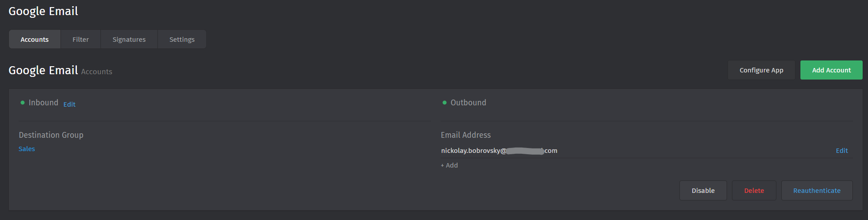Viewport: 868px width, 220px height.
Task: Go to the Signatures tab
Action: point(129,40)
